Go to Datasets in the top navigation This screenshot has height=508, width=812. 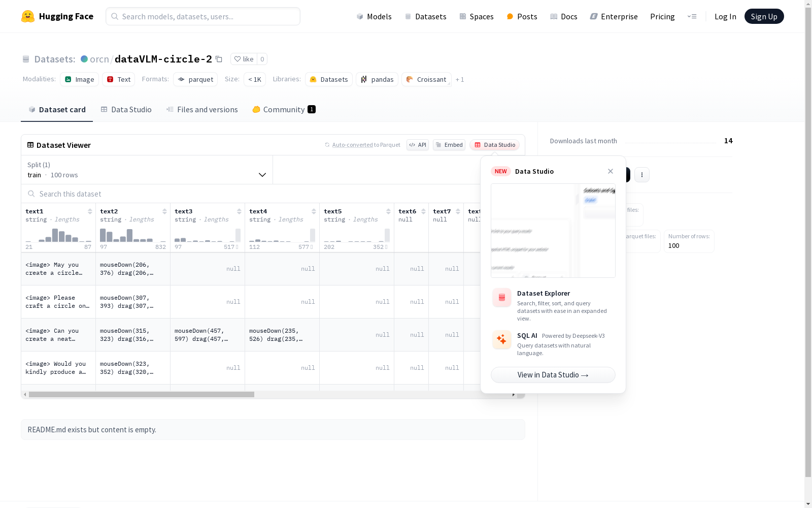pos(425,16)
